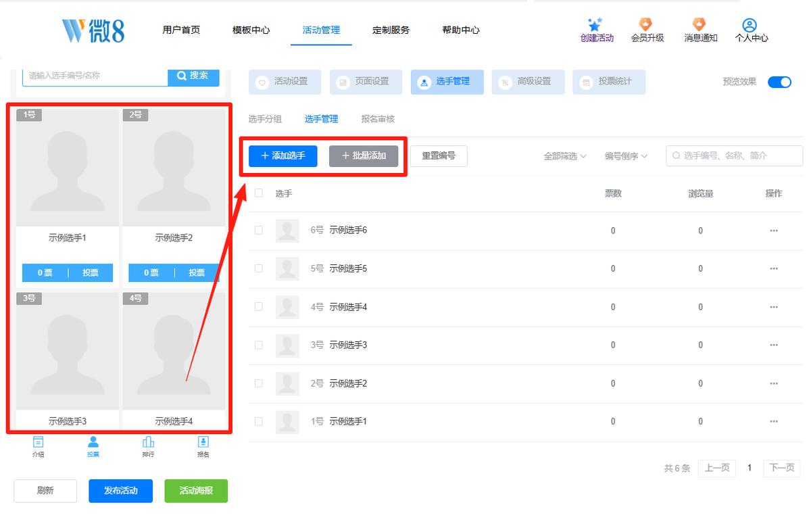
Task: Open 消息通知 icon
Action: pyautogui.click(x=700, y=25)
